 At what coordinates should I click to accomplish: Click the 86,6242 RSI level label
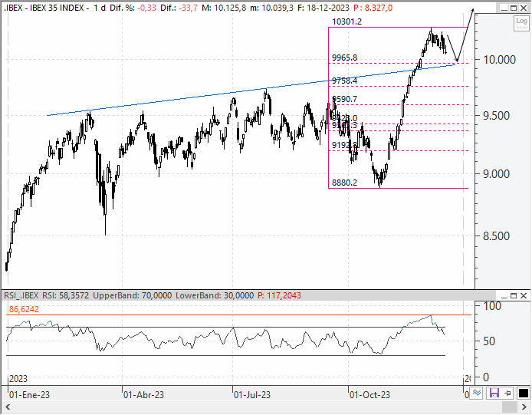[24, 309]
